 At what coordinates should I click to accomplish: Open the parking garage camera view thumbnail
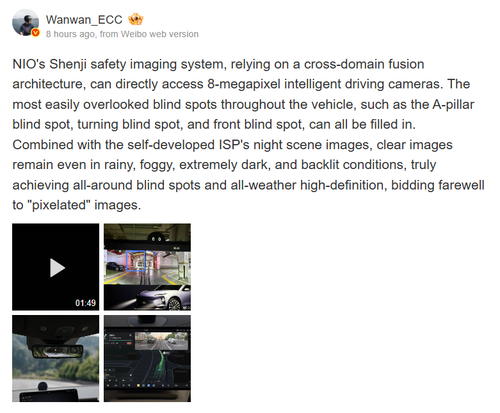147,267
